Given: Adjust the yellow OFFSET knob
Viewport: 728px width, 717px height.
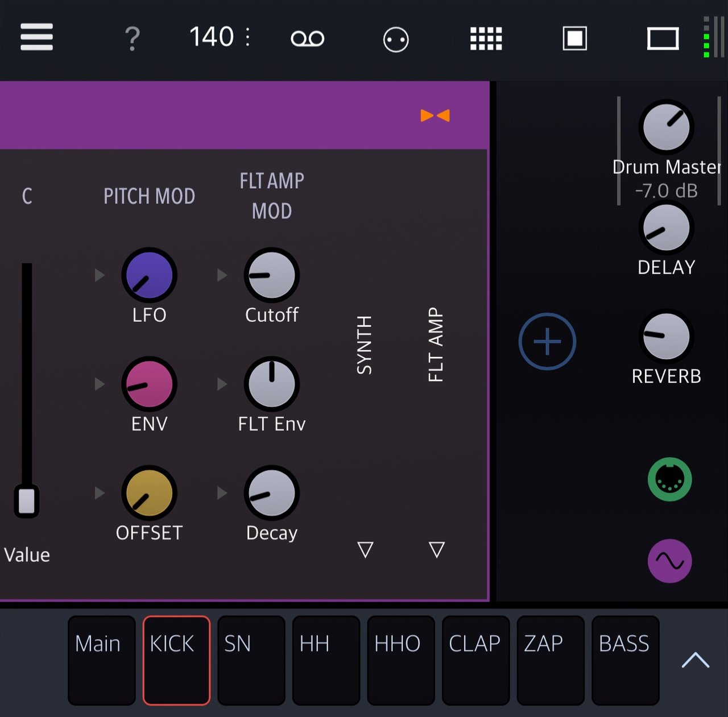Looking at the screenshot, I should point(150,493).
